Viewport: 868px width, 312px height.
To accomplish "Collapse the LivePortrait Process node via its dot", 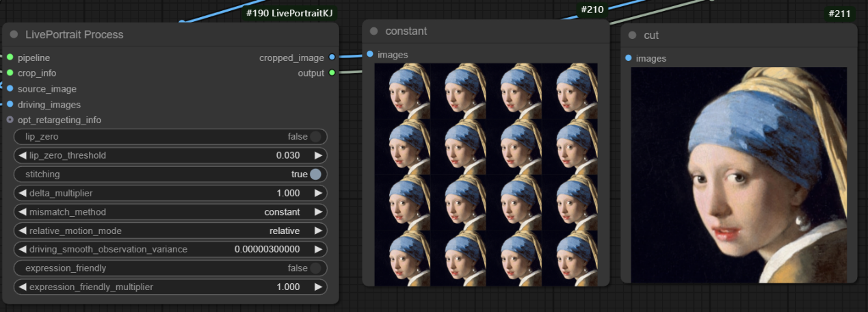I will (14, 34).
